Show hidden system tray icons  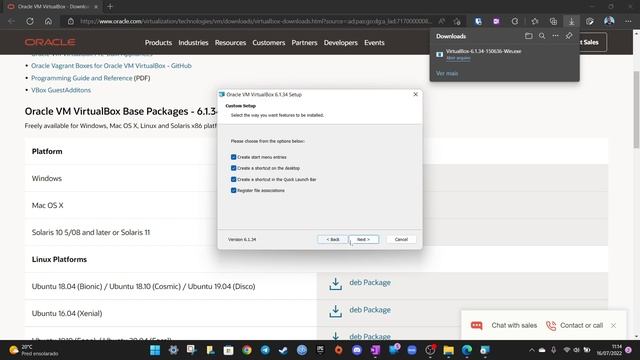531,350
